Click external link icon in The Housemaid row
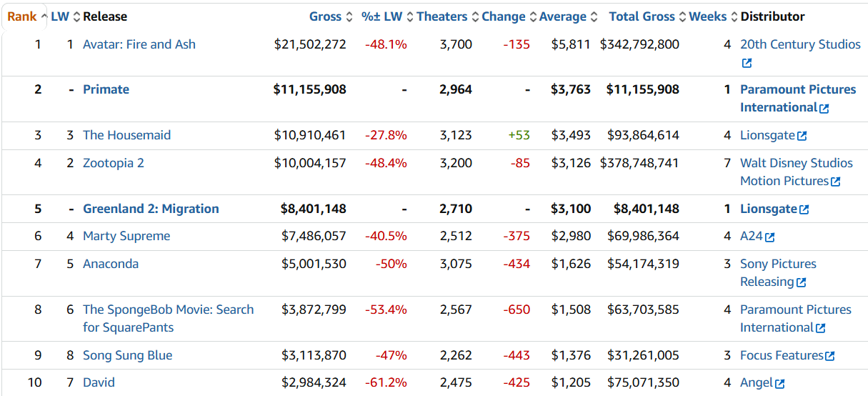868x396 pixels. pos(802,136)
